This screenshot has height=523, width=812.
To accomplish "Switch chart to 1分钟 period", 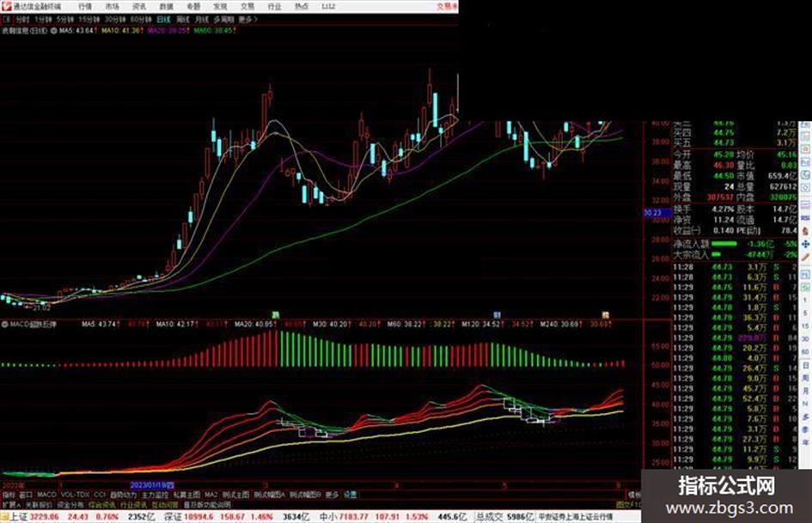I will 43,20.
